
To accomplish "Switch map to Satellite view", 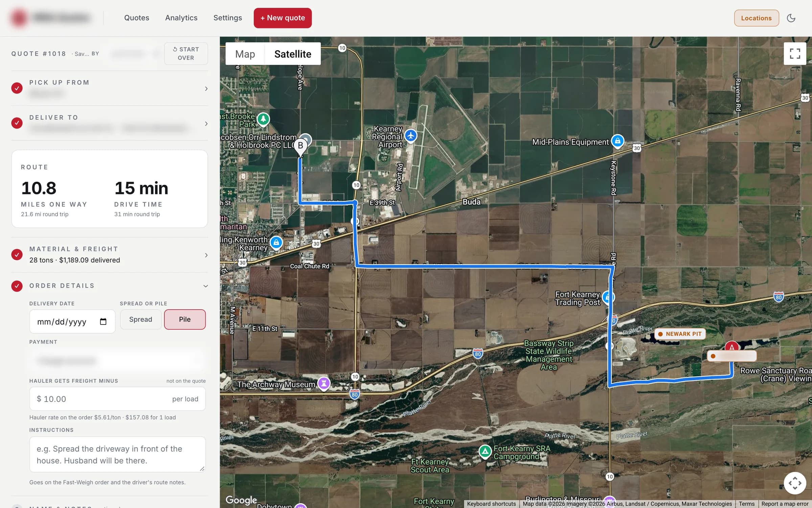I will coord(293,54).
